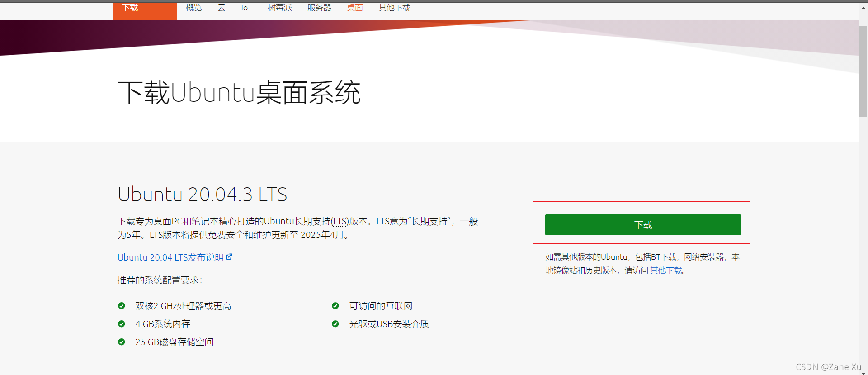Switch to the 树莓派 tab
Image resolution: width=868 pixels, height=375 pixels.
tap(280, 8)
